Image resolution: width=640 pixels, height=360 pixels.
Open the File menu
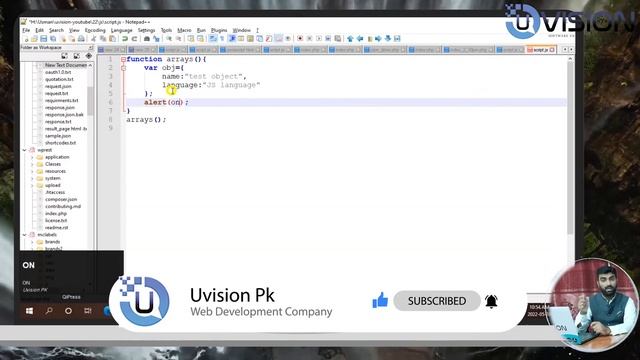26,30
